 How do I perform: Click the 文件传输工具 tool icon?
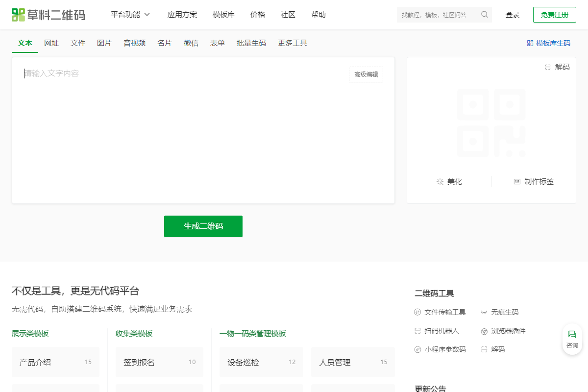coord(416,312)
